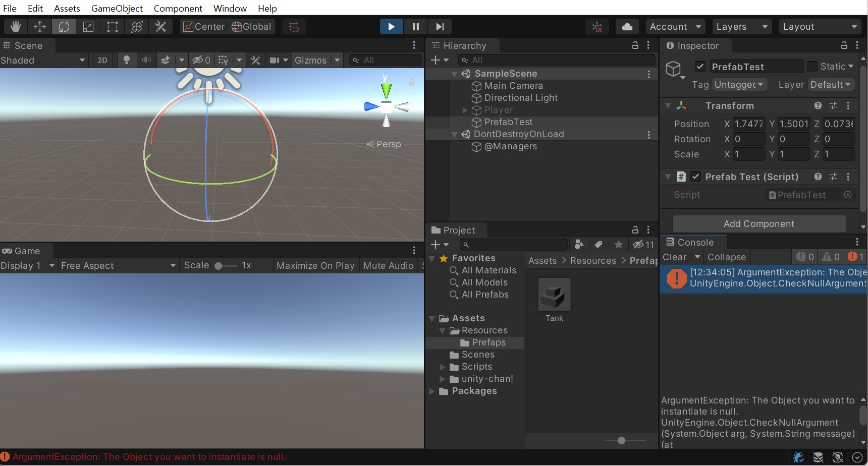Select the Hand tool in toolbar
The image size is (868, 466).
16,27
